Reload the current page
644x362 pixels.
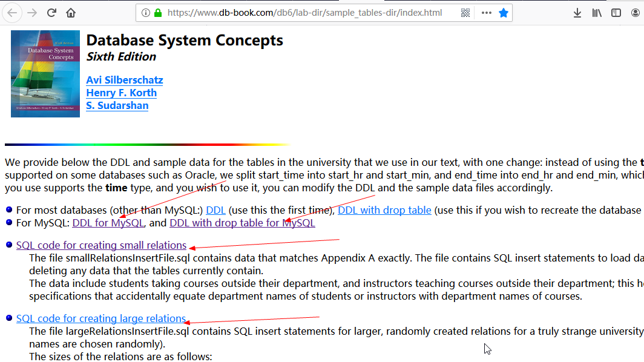51,13
